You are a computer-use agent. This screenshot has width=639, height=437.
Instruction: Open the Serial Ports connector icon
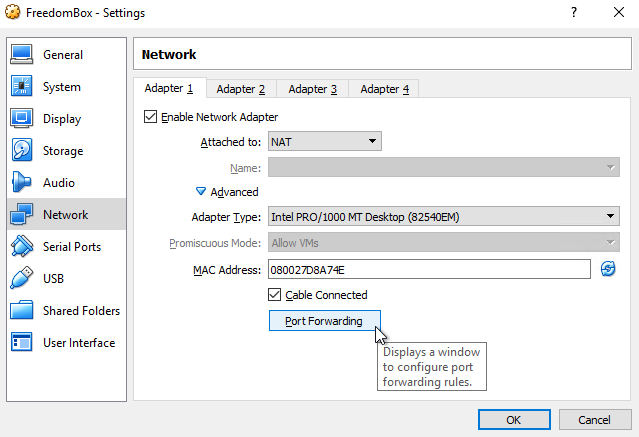(22, 246)
